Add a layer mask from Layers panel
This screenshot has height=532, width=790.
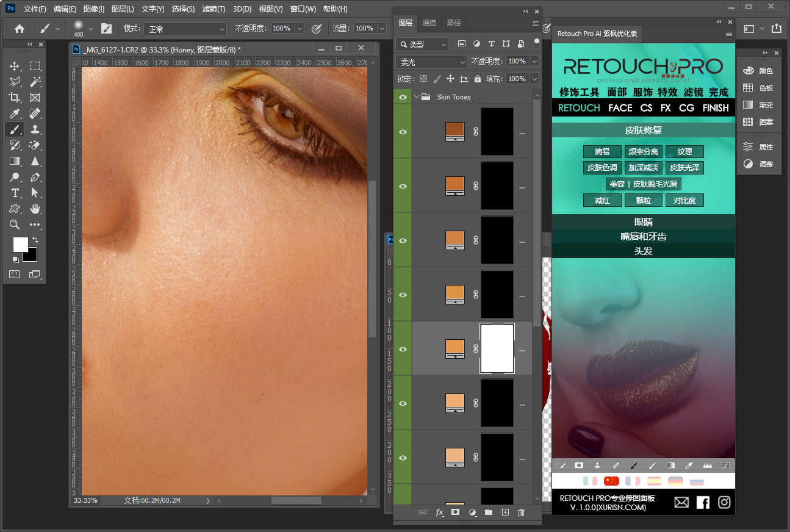[x=455, y=512]
